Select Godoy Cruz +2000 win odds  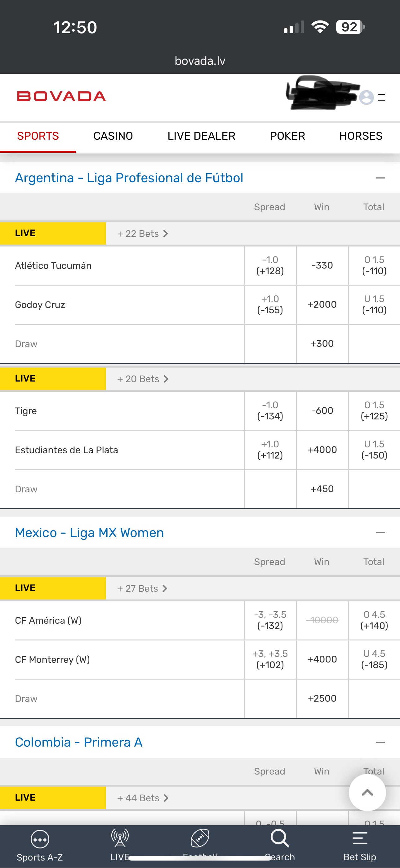[322, 305]
